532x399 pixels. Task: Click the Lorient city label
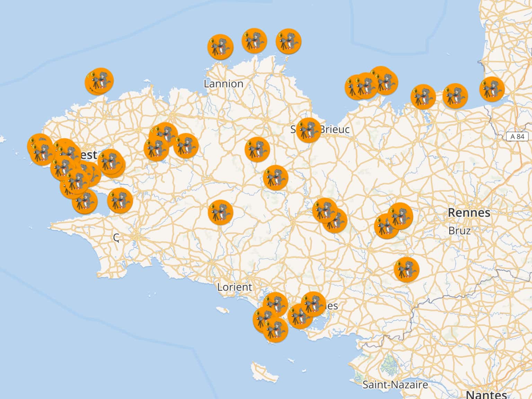(234, 287)
